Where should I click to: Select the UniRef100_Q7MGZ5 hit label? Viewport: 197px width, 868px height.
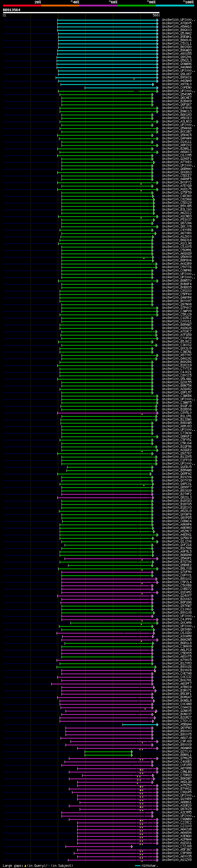tap(177, 758)
